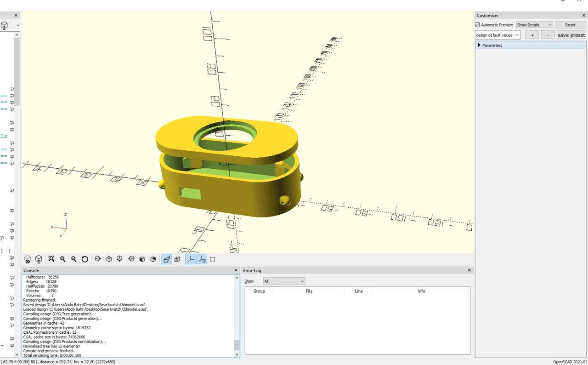Click console scrollbar up arrow
Screen dimensions: 588x365
[237, 278]
